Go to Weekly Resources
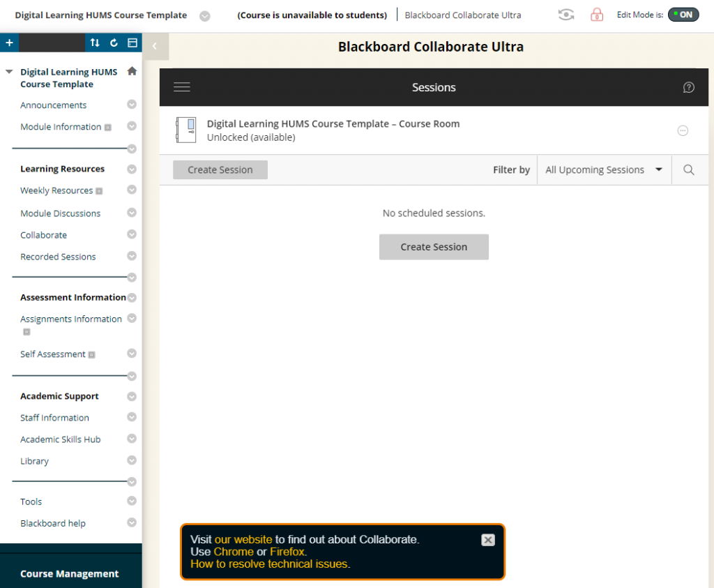This screenshot has width=714, height=588. [56, 190]
